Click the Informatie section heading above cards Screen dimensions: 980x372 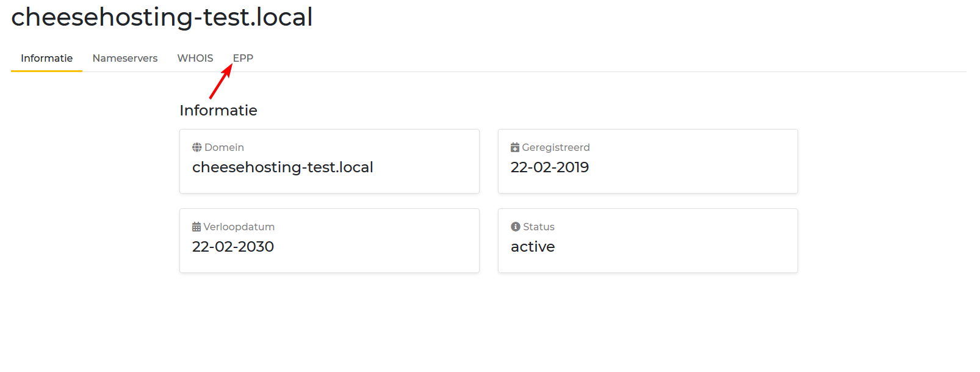[x=218, y=111]
